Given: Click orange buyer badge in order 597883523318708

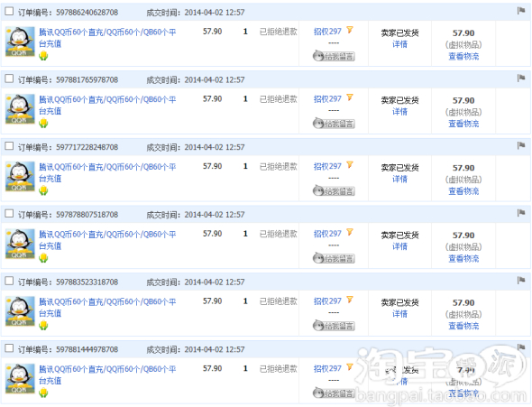Looking at the screenshot, I should (x=350, y=300).
